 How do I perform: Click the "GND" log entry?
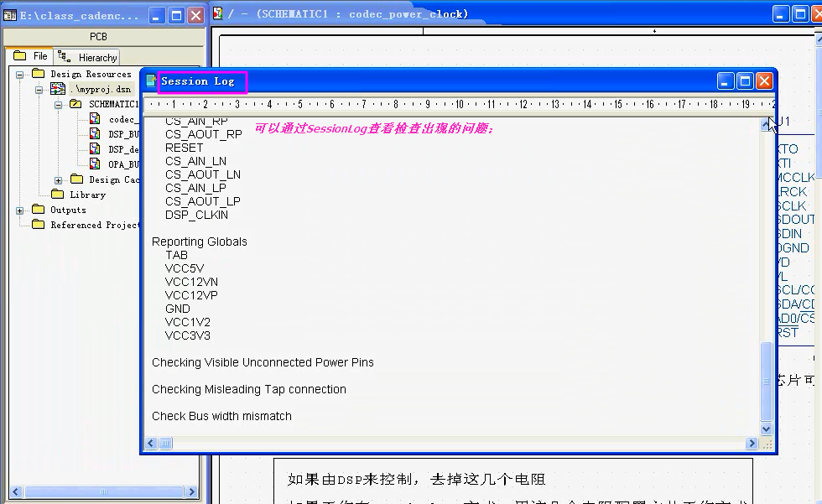pos(177,309)
